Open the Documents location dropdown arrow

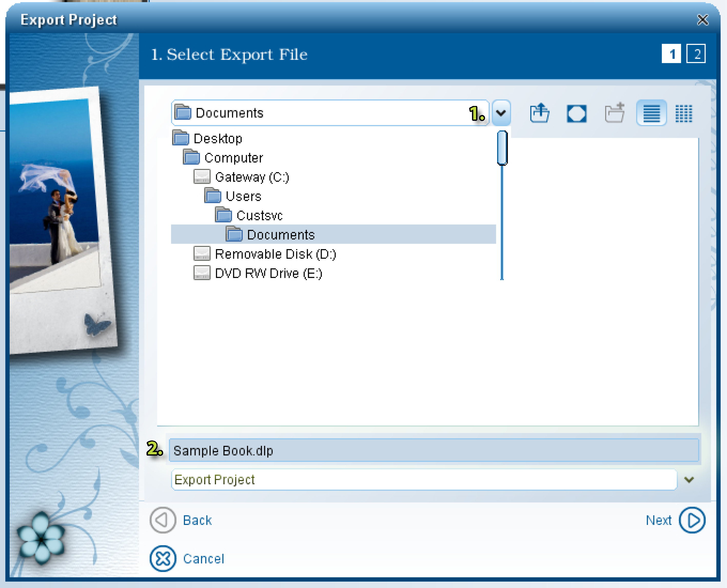[x=501, y=113]
